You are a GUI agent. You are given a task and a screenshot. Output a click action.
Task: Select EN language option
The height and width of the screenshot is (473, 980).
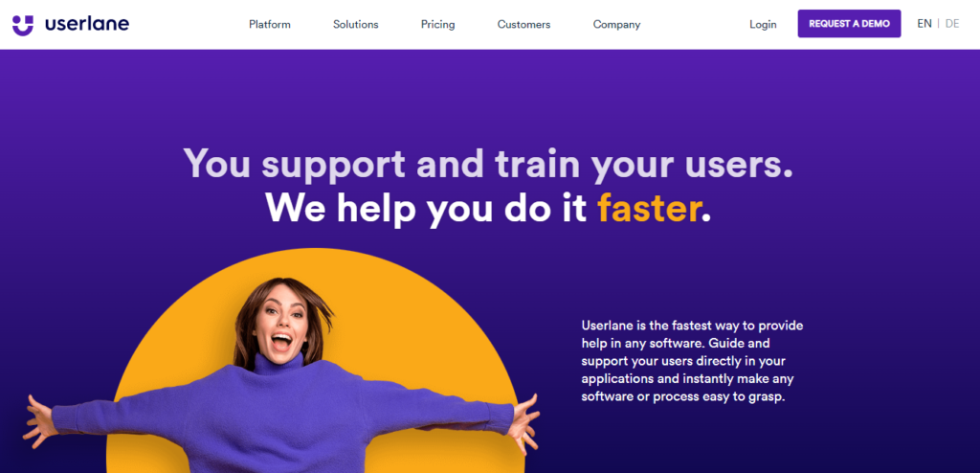coord(924,24)
